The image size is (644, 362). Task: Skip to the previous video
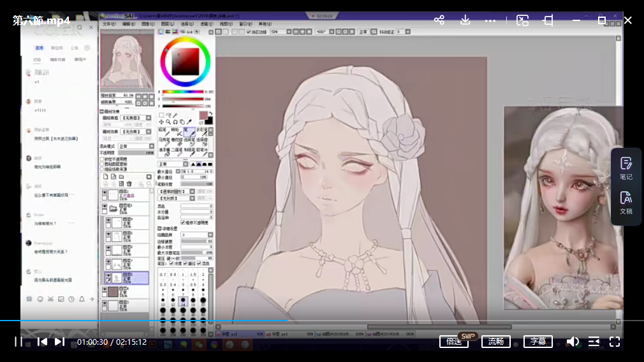42,342
